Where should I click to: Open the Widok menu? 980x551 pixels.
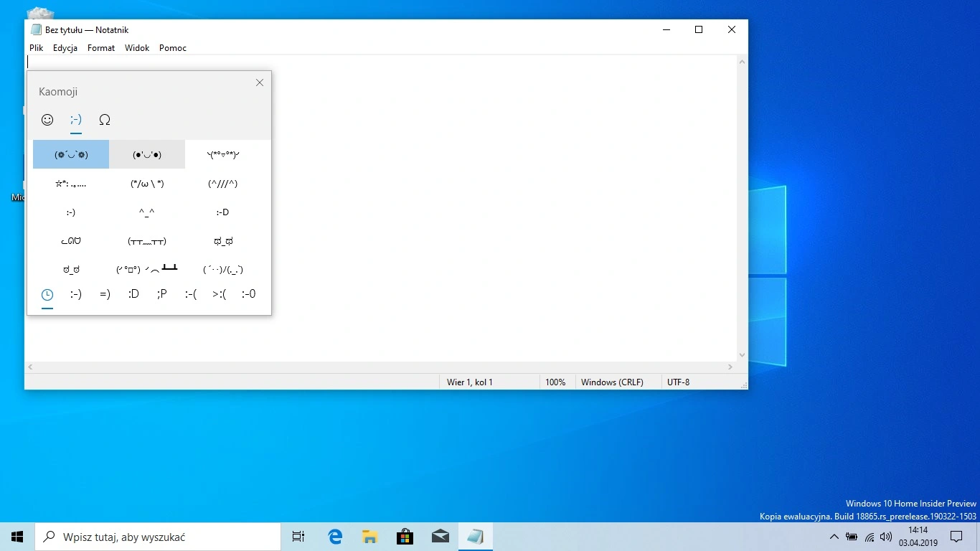[137, 48]
